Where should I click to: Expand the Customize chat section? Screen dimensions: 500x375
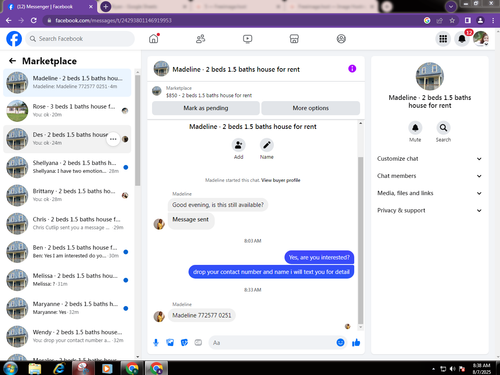430,159
